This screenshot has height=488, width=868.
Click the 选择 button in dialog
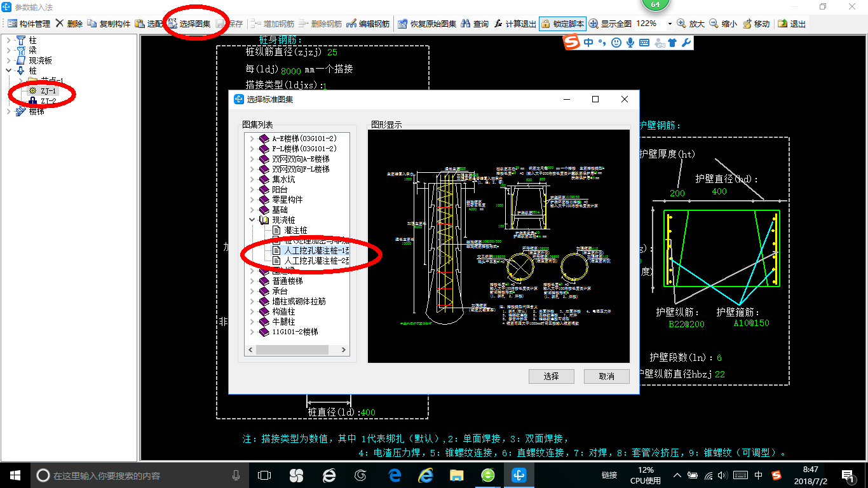(x=551, y=376)
